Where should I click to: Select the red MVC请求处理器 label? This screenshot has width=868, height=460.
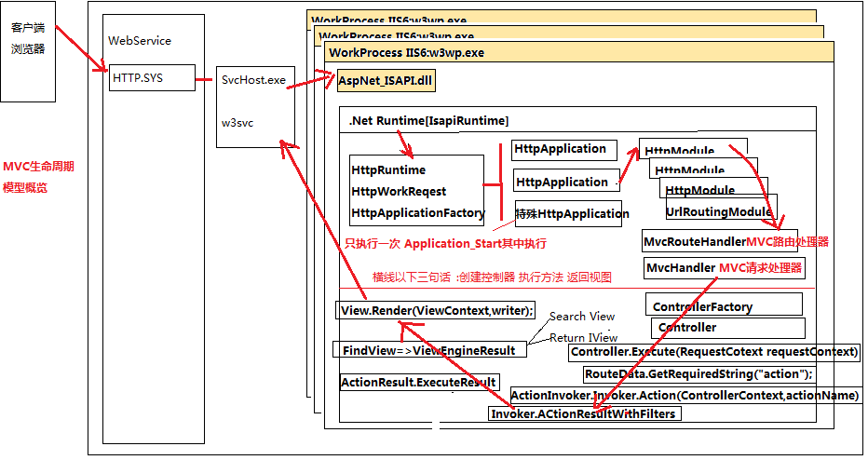coord(761,268)
